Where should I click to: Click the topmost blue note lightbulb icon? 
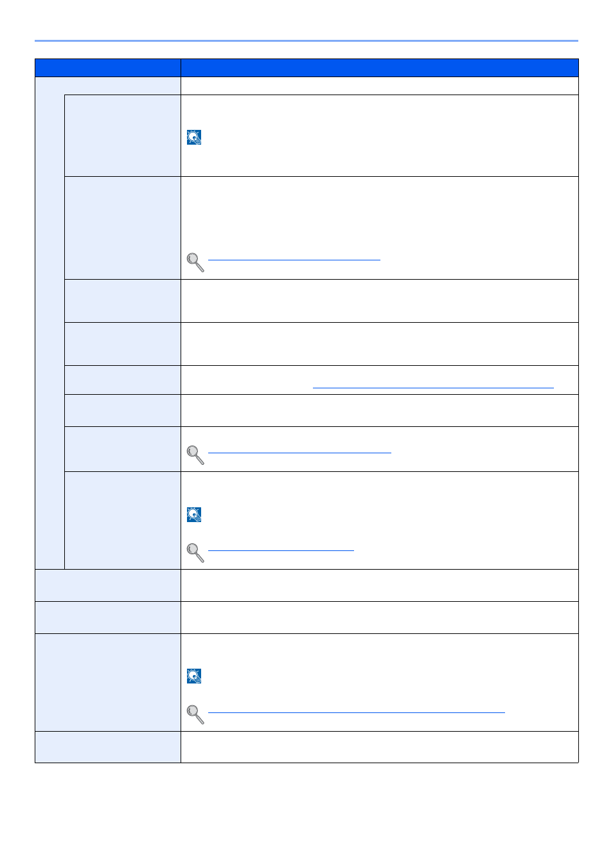click(194, 137)
